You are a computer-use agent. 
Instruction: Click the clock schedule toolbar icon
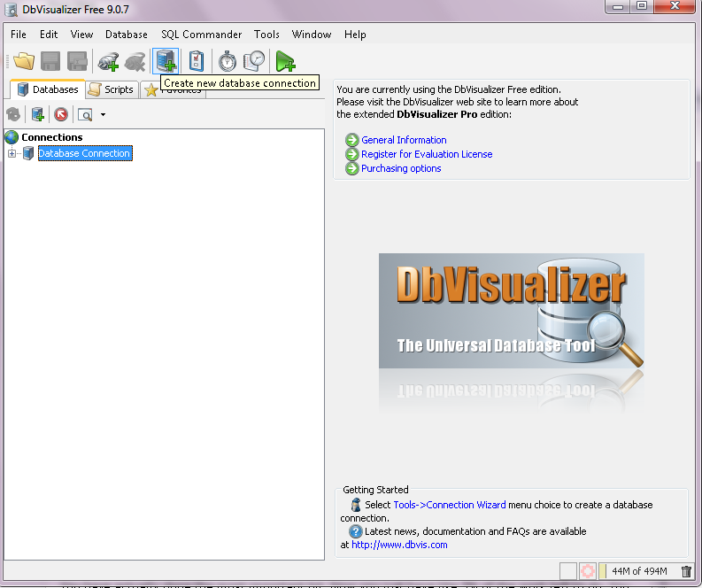coord(254,61)
